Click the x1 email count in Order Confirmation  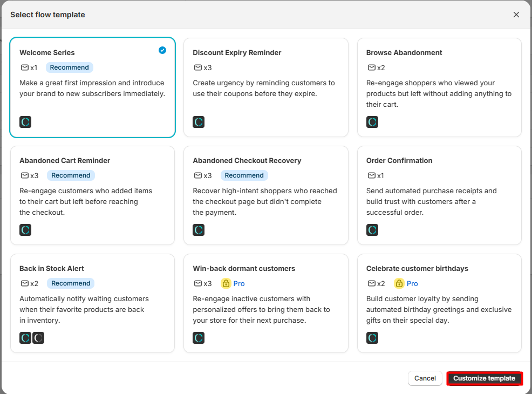[381, 176]
